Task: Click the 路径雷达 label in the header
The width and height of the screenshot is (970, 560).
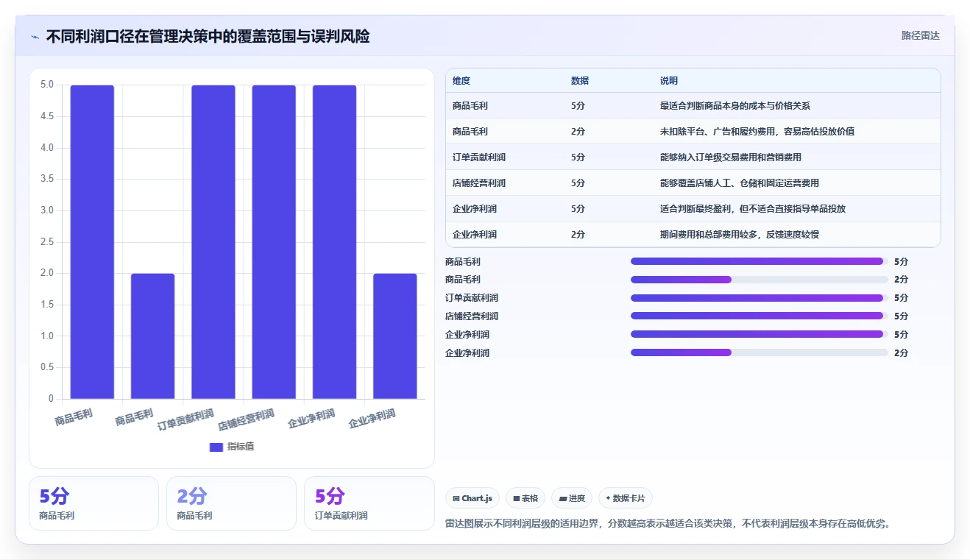Action: click(920, 35)
